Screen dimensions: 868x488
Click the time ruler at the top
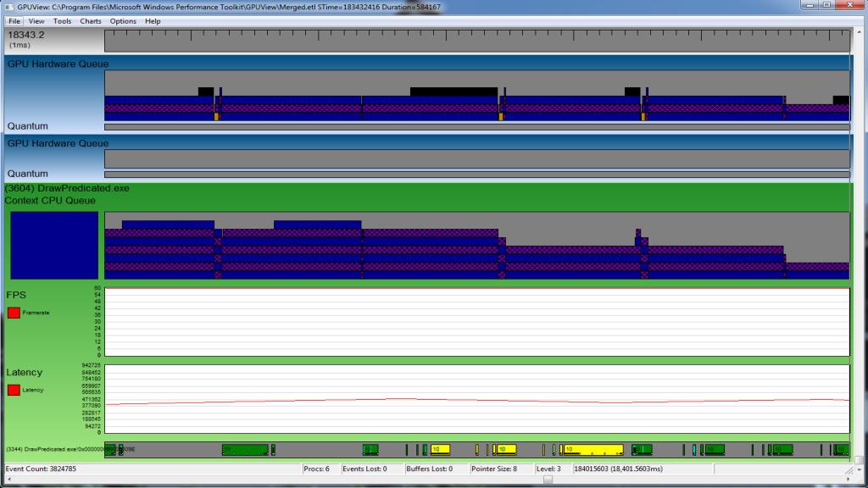click(477, 41)
